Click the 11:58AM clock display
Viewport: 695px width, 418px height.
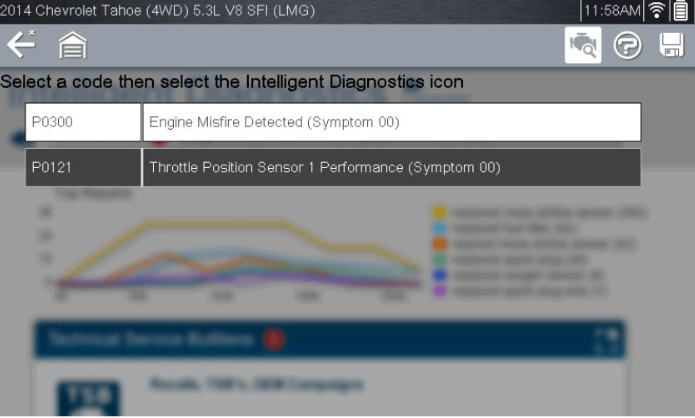pos(612,10)
